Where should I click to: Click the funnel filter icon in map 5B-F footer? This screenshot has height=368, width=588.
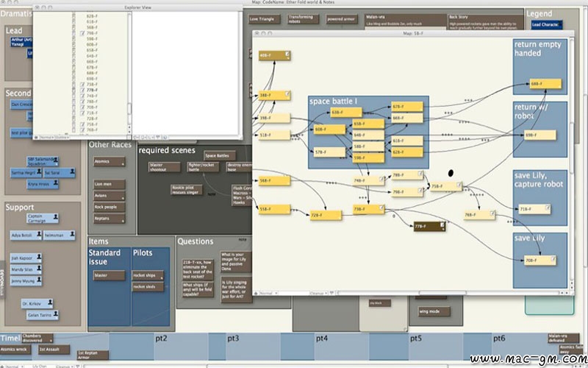pyautogui.click(x=332, y=293)
